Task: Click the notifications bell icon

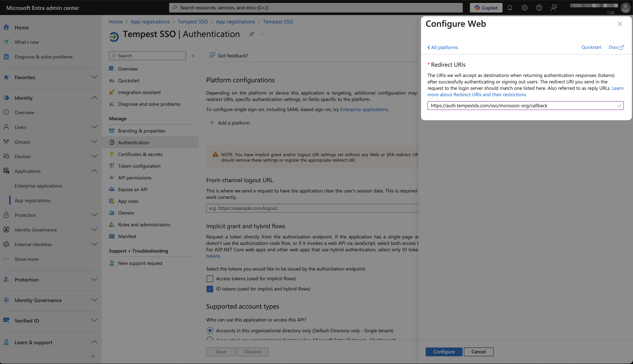Action: click(510, 8)
